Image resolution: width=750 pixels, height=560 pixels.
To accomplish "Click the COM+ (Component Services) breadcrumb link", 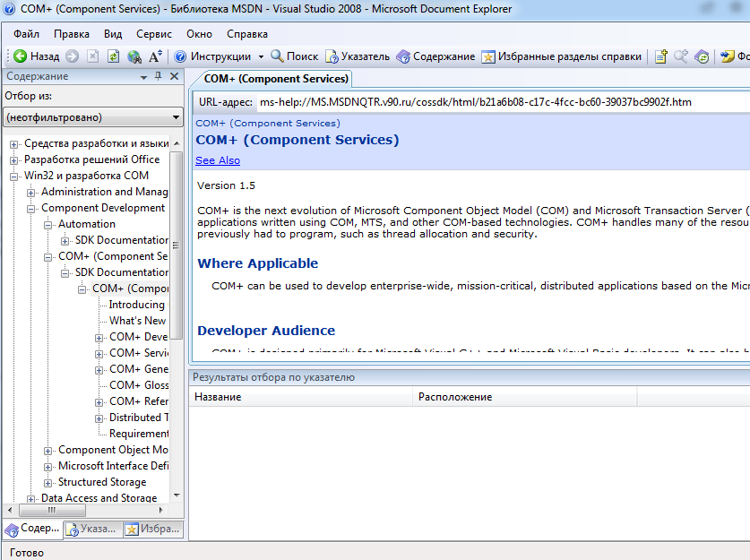I will [x=268, y=124].
